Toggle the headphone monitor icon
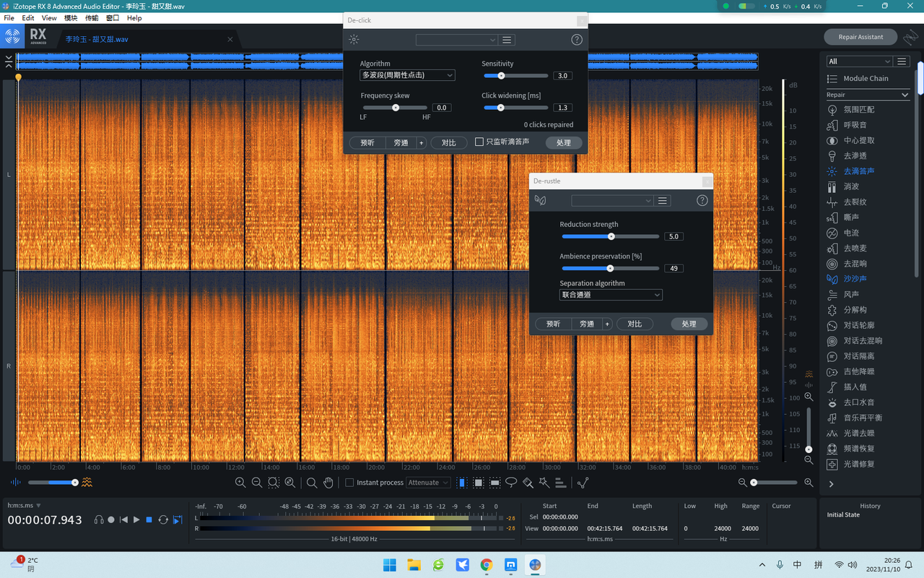 pyautogui.click(x=99, y=519)
